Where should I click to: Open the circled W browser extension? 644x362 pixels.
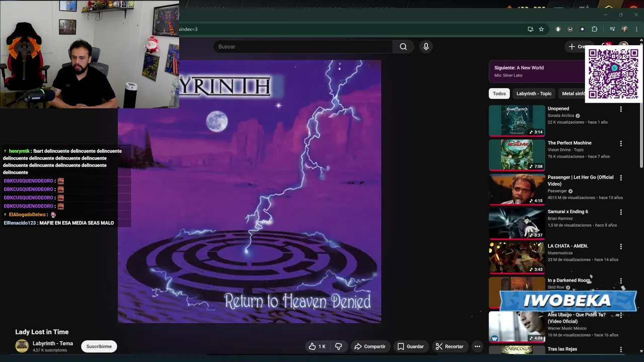pos(570,29)
